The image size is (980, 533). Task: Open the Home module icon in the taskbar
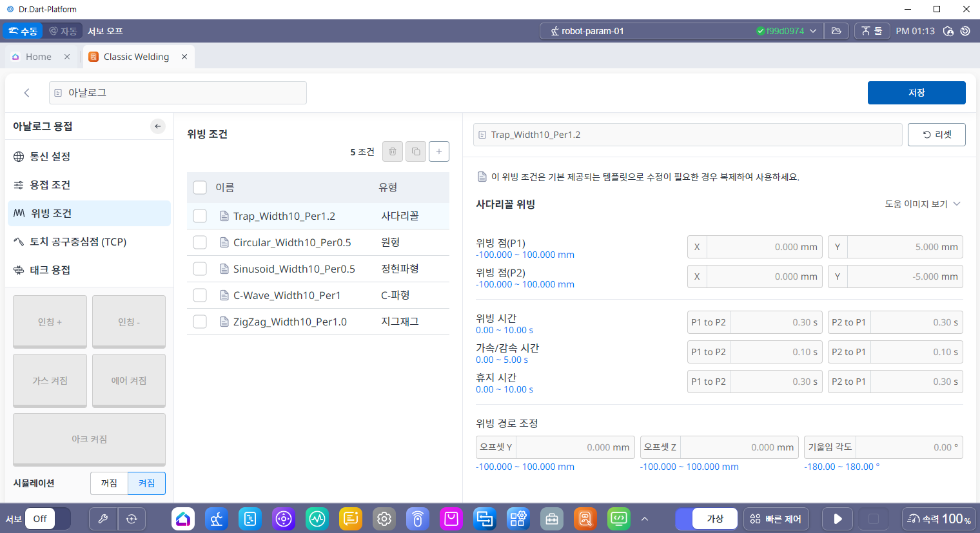point(183,519)
